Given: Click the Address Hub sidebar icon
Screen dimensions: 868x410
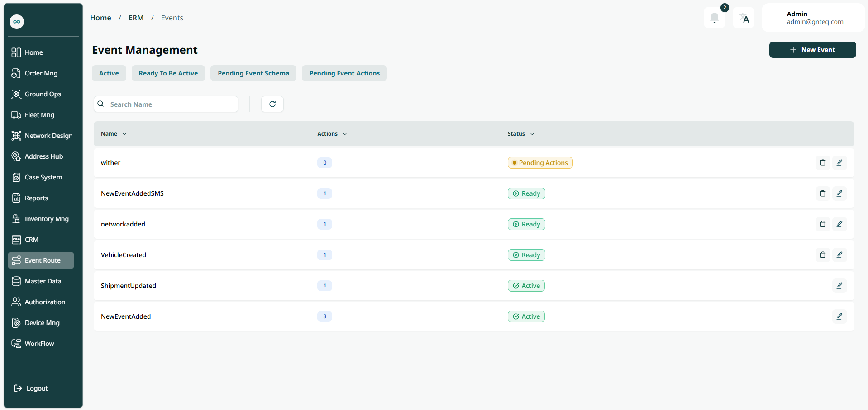Looking at the screenshot, I should pos(16,156).
